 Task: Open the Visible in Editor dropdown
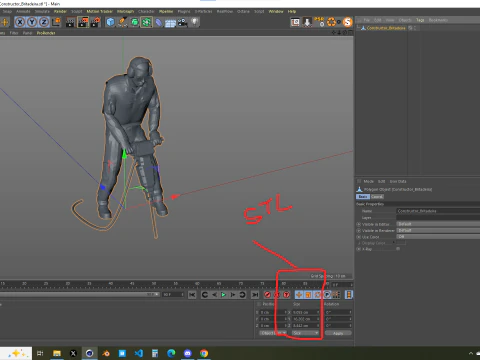coord(438,224)
